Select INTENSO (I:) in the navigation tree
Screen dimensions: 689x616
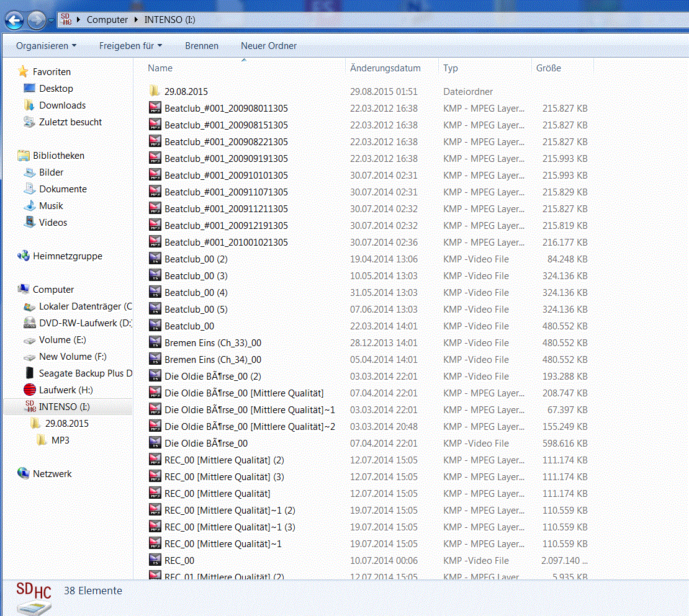click(64, 406)
